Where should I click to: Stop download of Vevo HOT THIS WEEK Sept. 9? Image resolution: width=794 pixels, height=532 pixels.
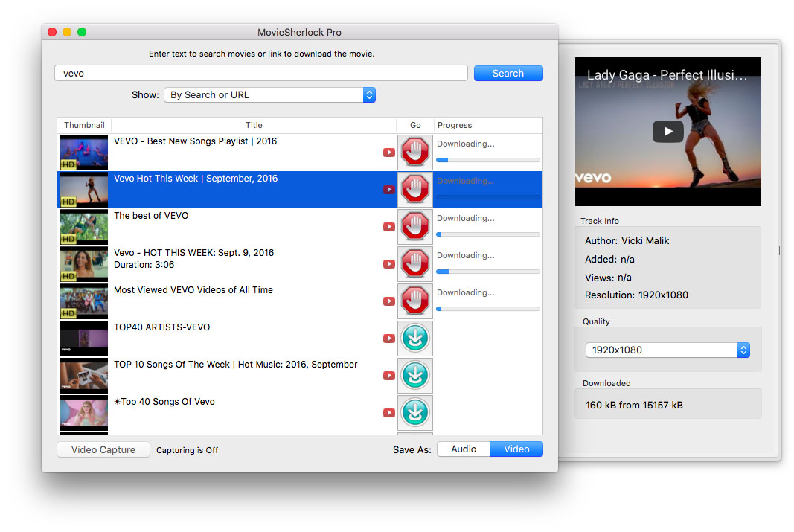click(x=415, y=263)
